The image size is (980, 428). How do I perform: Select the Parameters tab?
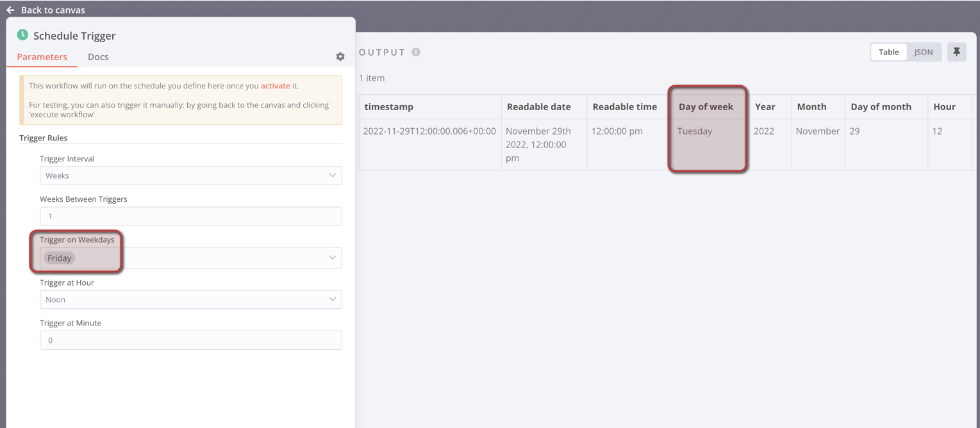(41, 56)
